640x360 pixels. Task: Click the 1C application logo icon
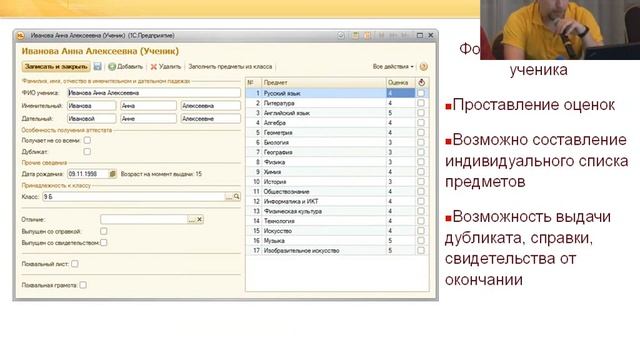click(x=20, y=36)
